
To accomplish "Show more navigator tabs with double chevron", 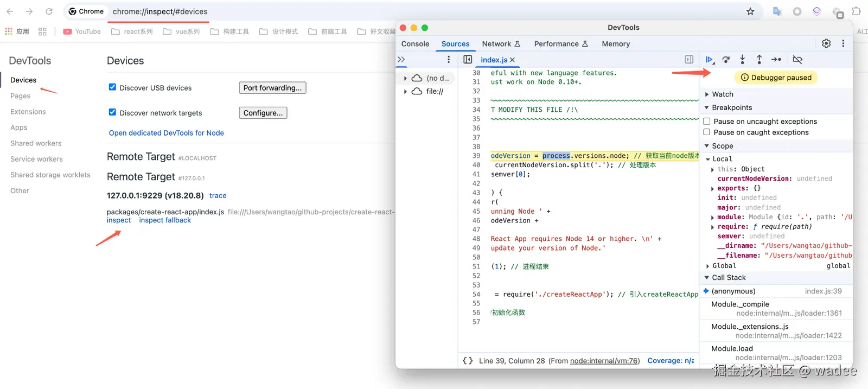I will point(401,60).
